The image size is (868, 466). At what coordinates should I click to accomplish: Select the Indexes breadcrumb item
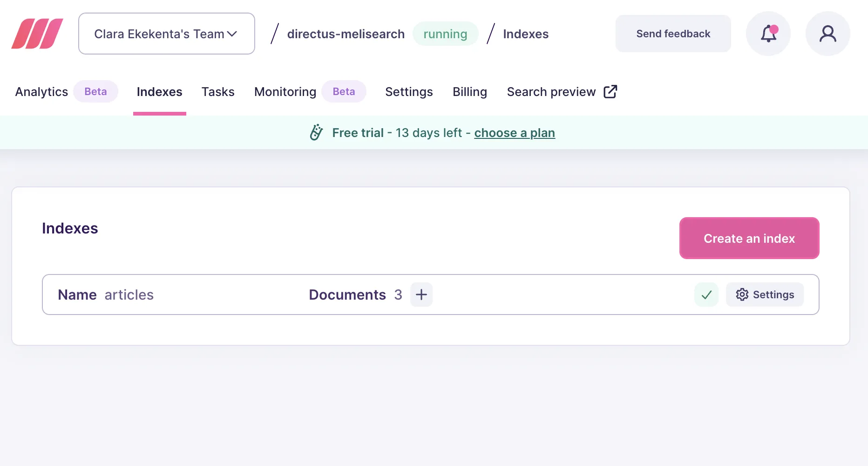point(525,34)
